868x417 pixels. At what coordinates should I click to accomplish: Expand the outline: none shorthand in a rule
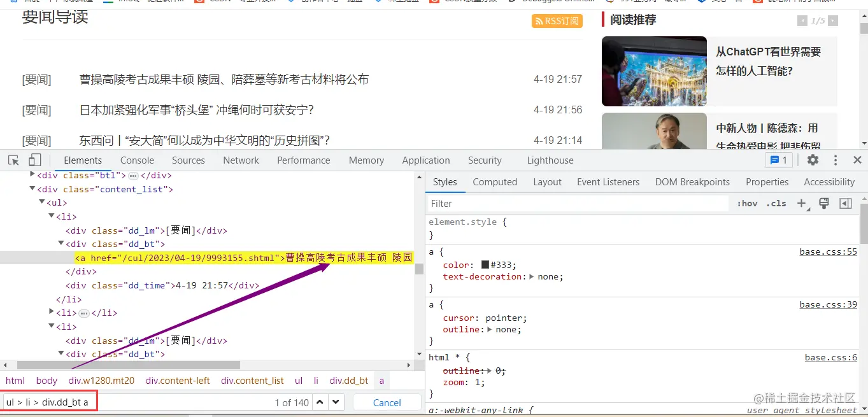pos(489,330)
